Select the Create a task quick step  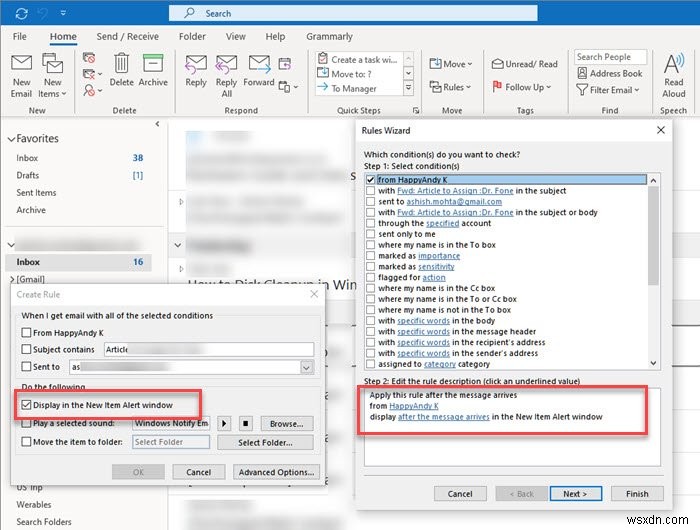click(358, 59)
